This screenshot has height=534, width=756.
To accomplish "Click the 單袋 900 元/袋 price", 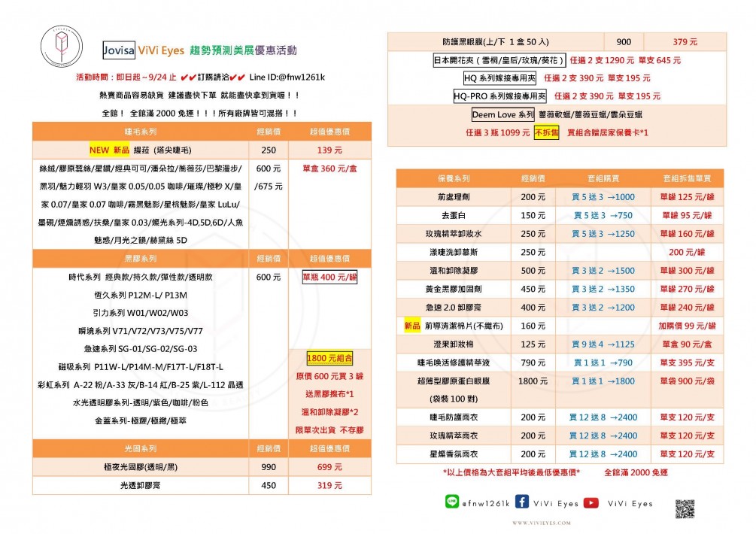I will click(x=687, y=381).
